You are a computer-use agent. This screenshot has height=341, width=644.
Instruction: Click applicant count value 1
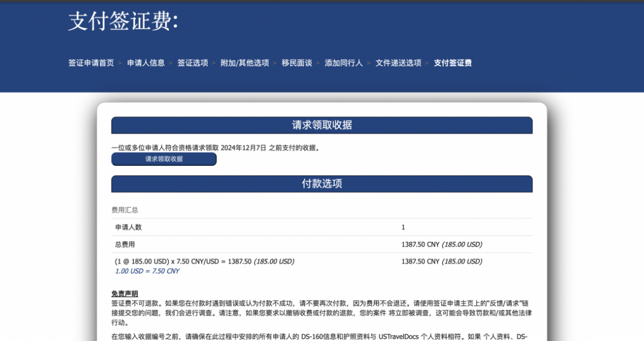coord(403,227)
